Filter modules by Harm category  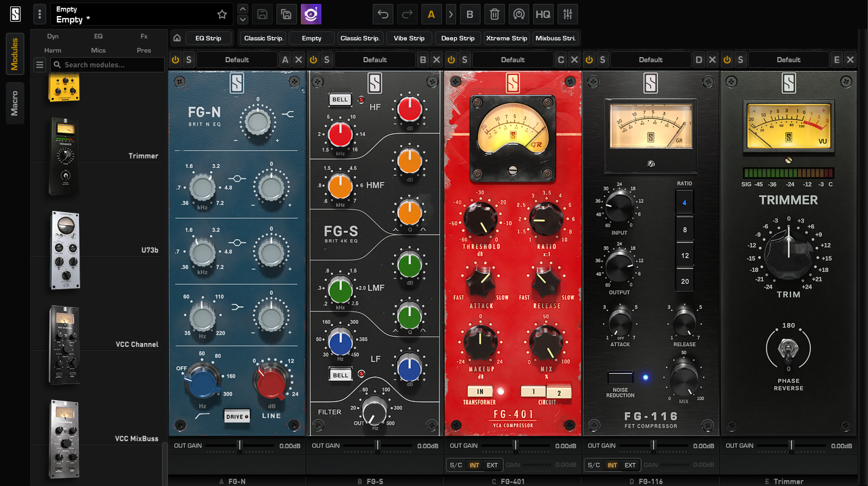53,50
